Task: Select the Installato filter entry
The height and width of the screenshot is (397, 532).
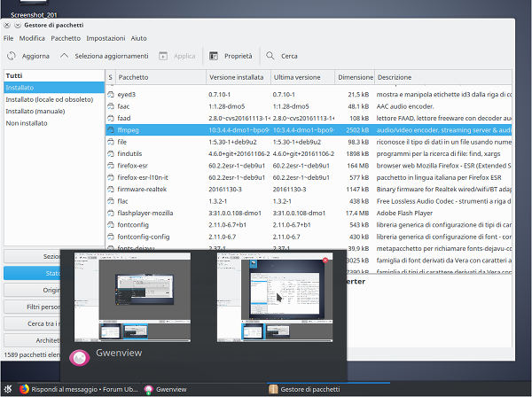Action: pyautogui.click(x=54, y=88)
